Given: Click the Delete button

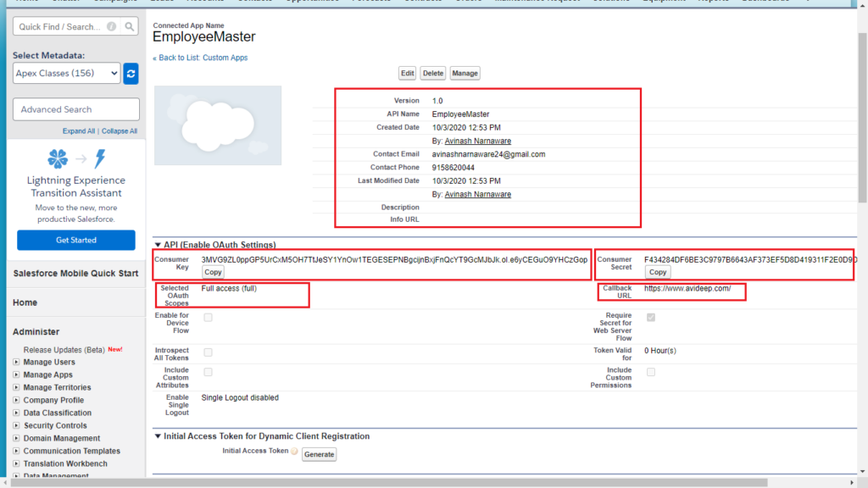Looking at the screenshot, I should (433, 73).
